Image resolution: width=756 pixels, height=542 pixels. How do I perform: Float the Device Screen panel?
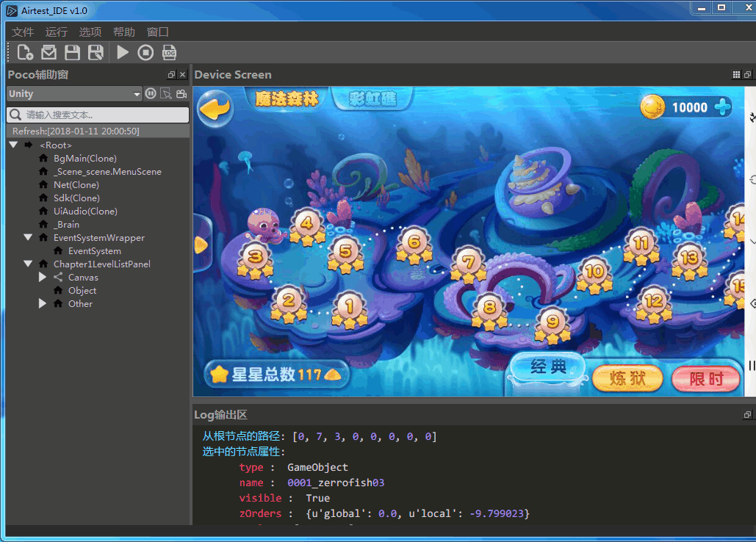click(x=747, y=75)
